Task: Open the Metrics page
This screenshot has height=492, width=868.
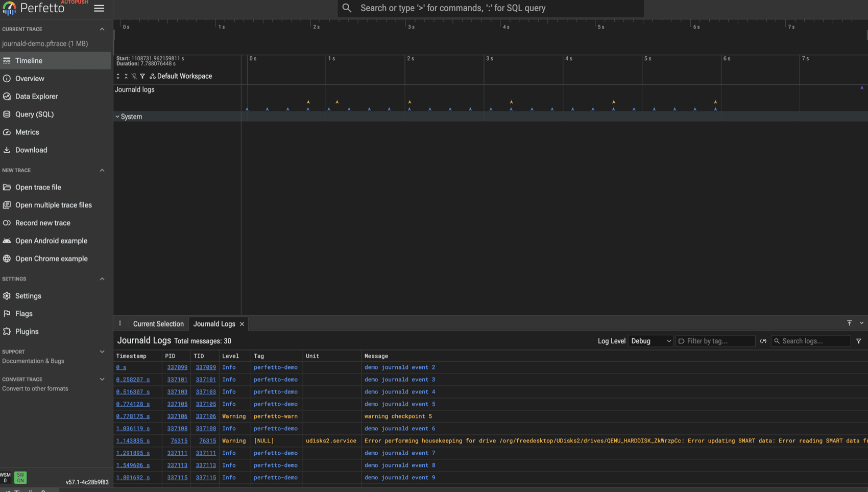Action: point(55,132)
